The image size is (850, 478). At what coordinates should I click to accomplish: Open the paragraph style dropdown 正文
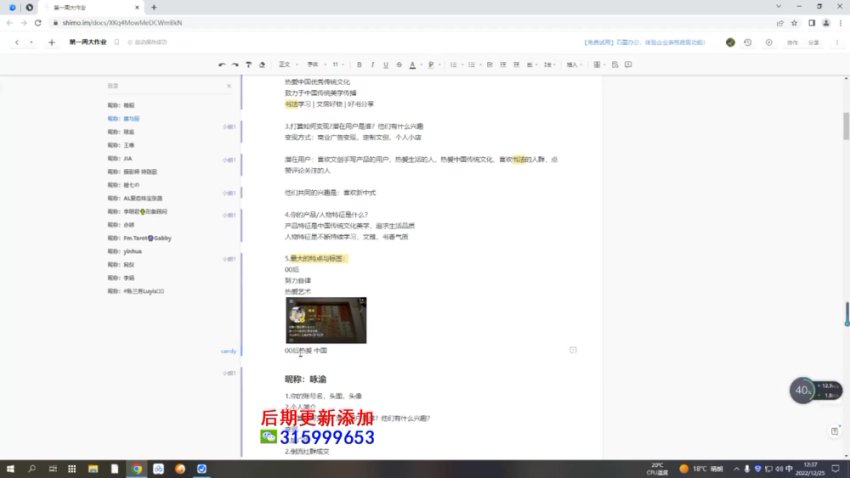pyautogui.click(x=287, y=64)
